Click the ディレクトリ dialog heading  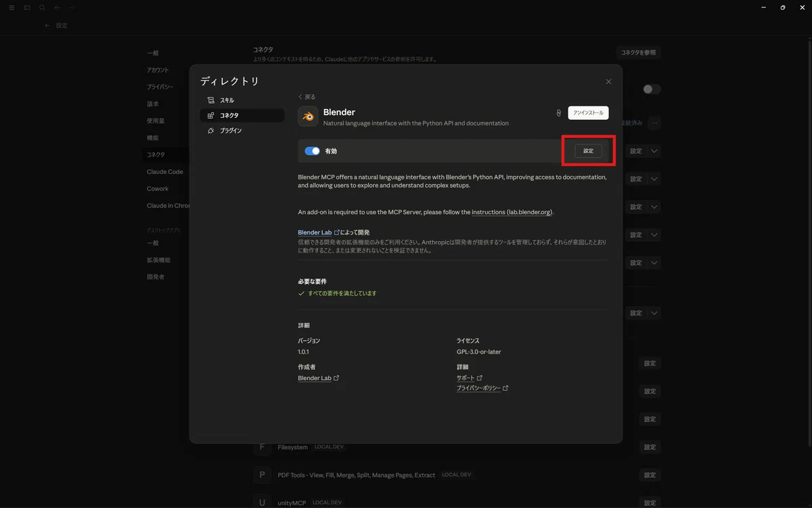coord(230,81)
